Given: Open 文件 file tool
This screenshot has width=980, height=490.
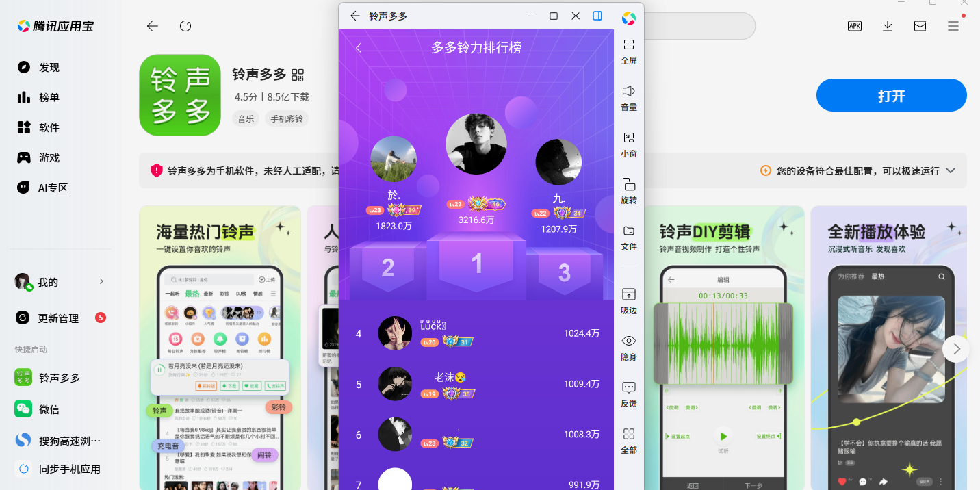Looking at the screenshot, I should [x=629, y=237].
